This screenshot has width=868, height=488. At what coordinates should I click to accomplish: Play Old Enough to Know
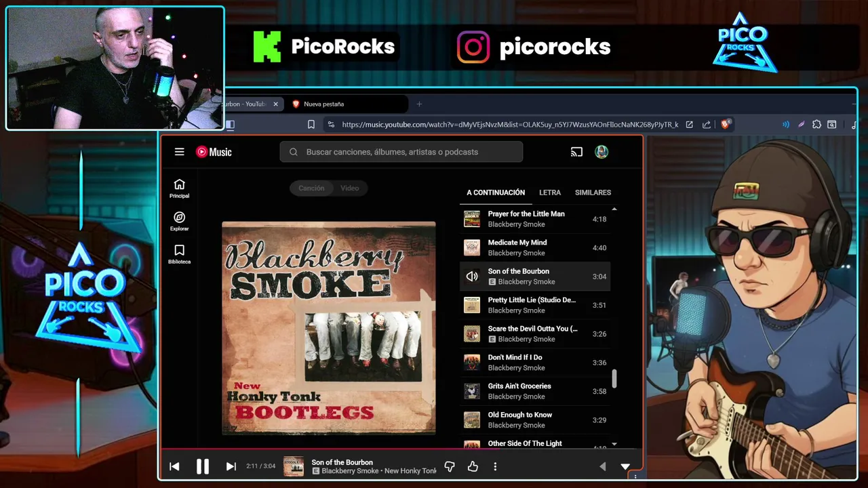tap(535, 420)
